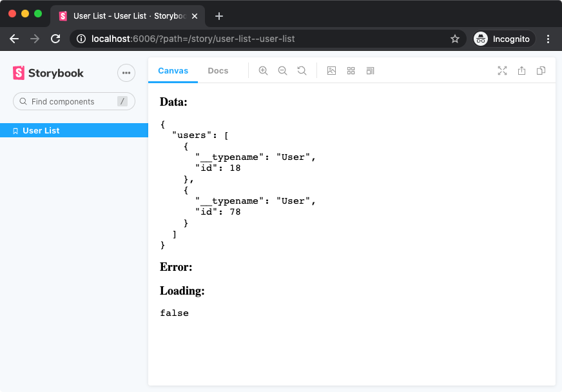The height and width of the screenshot is (392, 562).
Task: Select the User List story
Action: 74,130
